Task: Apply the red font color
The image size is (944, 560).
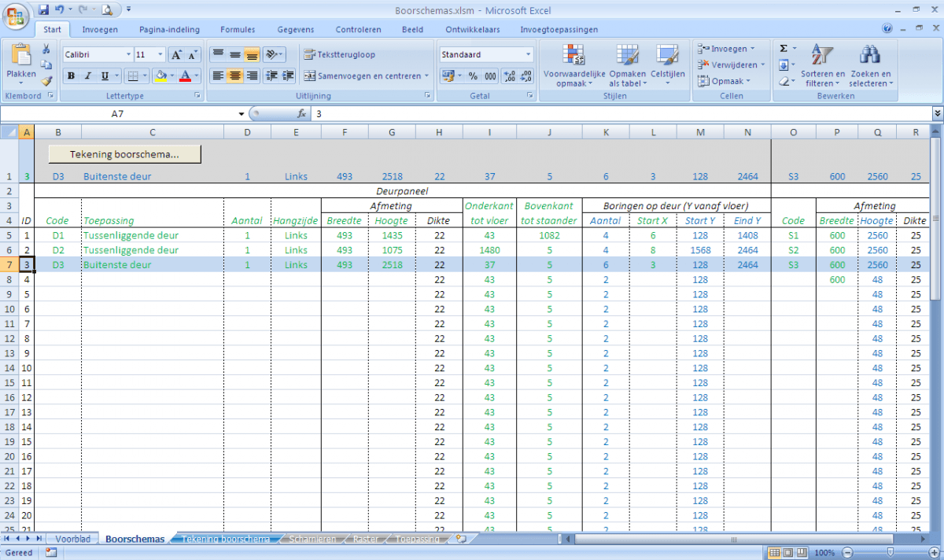Action: coord(185,76)
